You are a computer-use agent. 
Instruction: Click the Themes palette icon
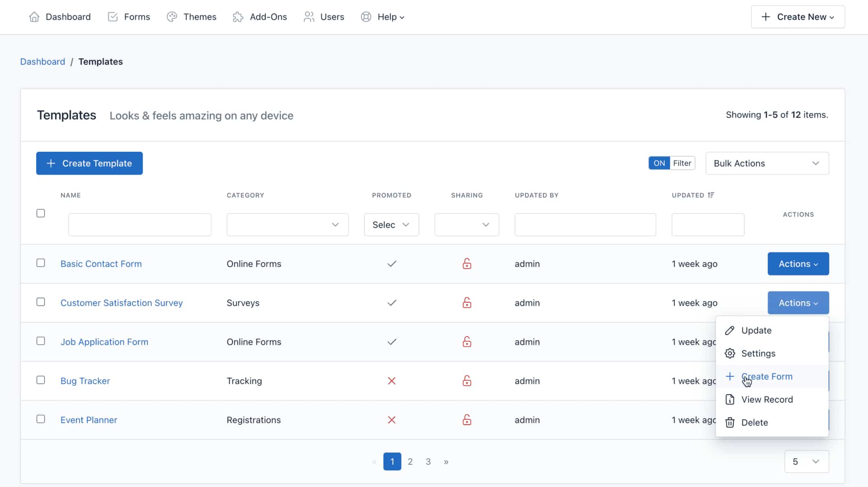click(172, 17)
